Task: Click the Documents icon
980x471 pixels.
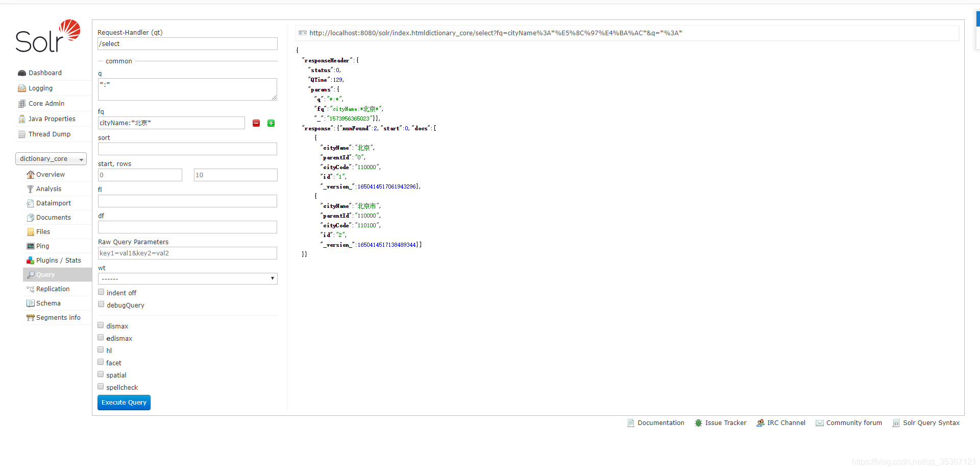Action: click(x=31, y=218)
